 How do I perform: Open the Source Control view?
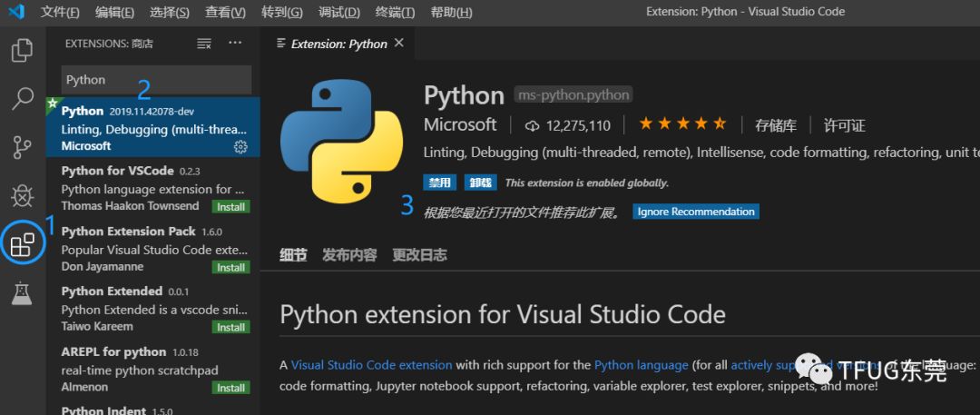coord(23,146)
